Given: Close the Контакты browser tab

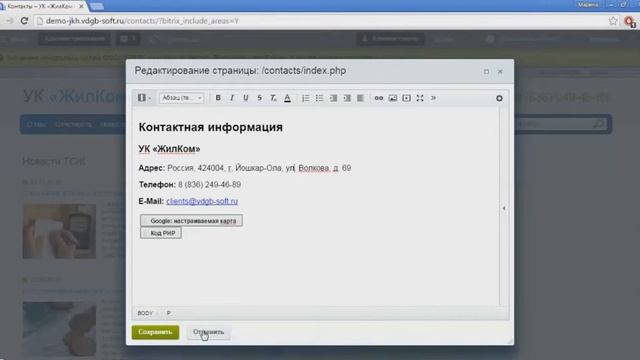Looking at the screenshot, I should click(81, 6).
